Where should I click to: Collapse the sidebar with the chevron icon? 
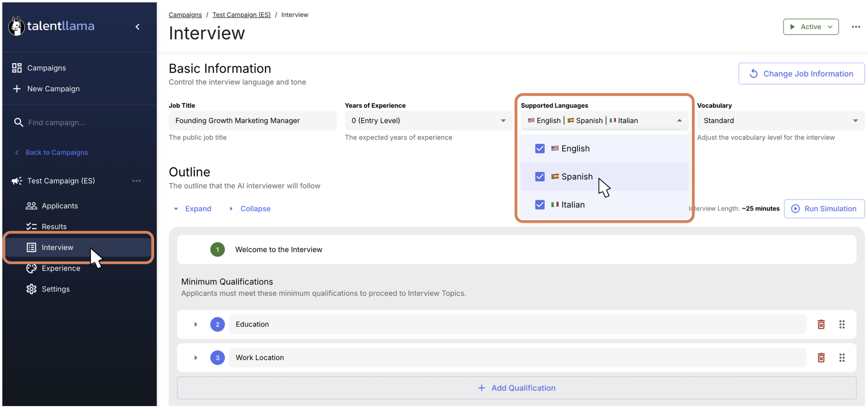(137, 27)
